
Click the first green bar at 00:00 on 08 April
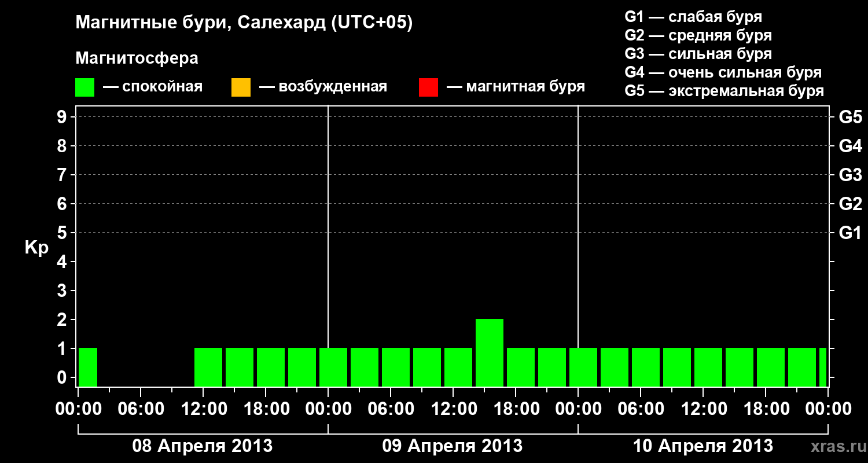88,367
